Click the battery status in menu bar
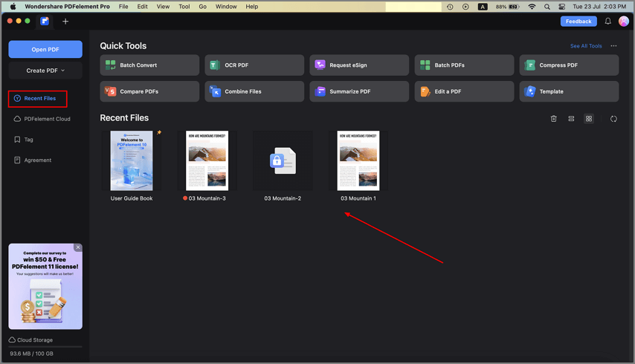This screenshot has height=364, width=635. pyautogui.click(x=508, y=7)
